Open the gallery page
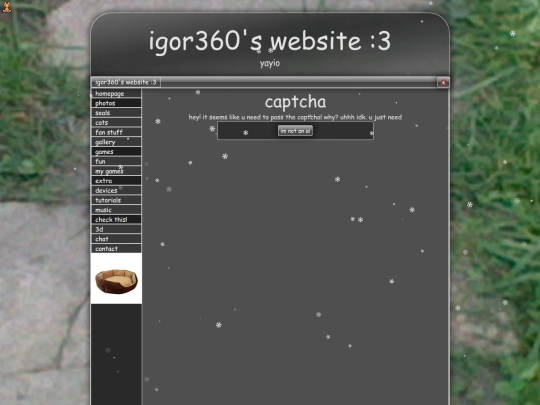540x405 pixels. tap(116, 142)
